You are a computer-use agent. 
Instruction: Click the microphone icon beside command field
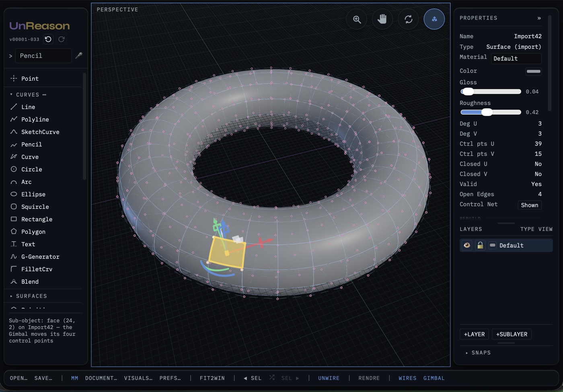tap(79, 55)
